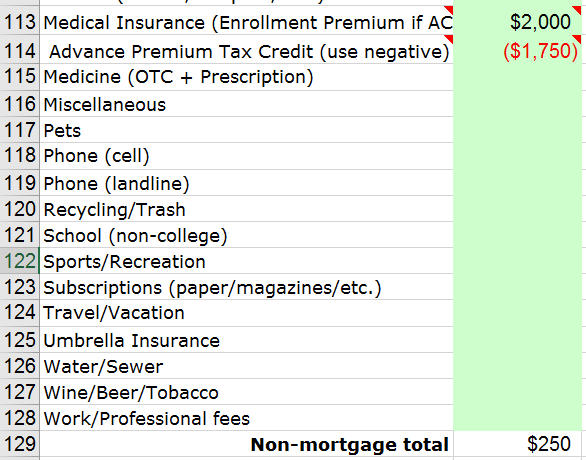Click the Medical Insurance label cell

pos(246,22)
